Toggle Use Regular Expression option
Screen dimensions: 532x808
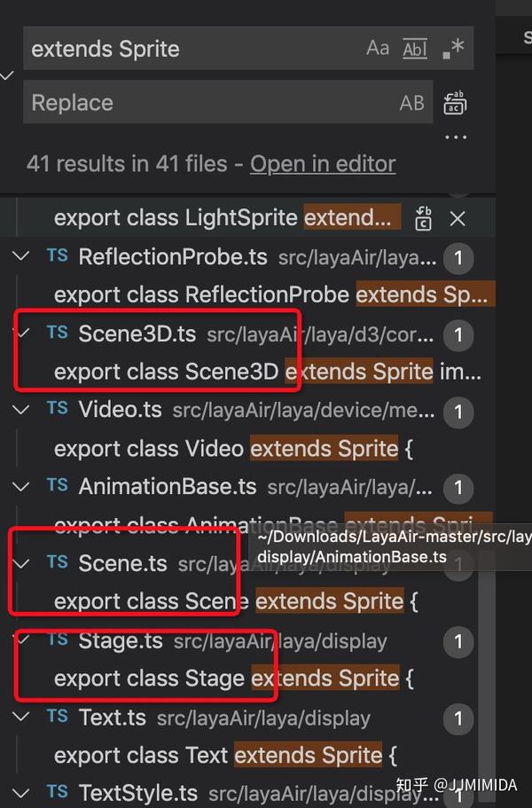pyautogui.click(x=452, y=49)
